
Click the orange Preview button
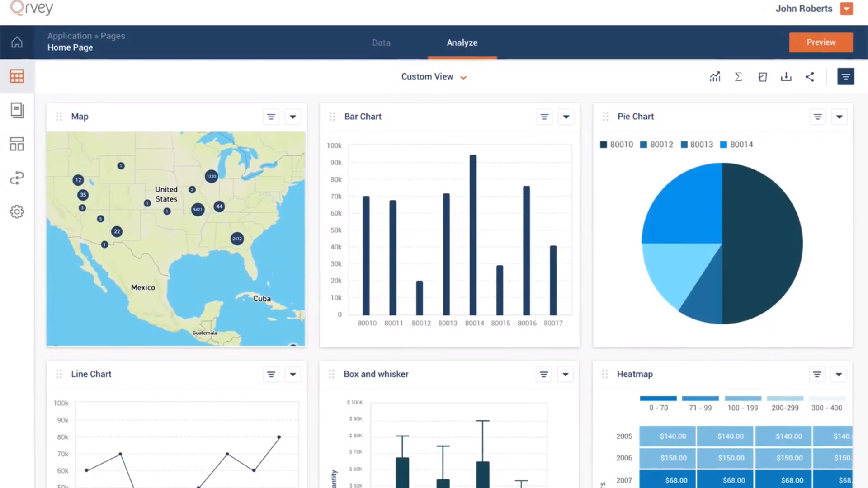pos(821,42)
